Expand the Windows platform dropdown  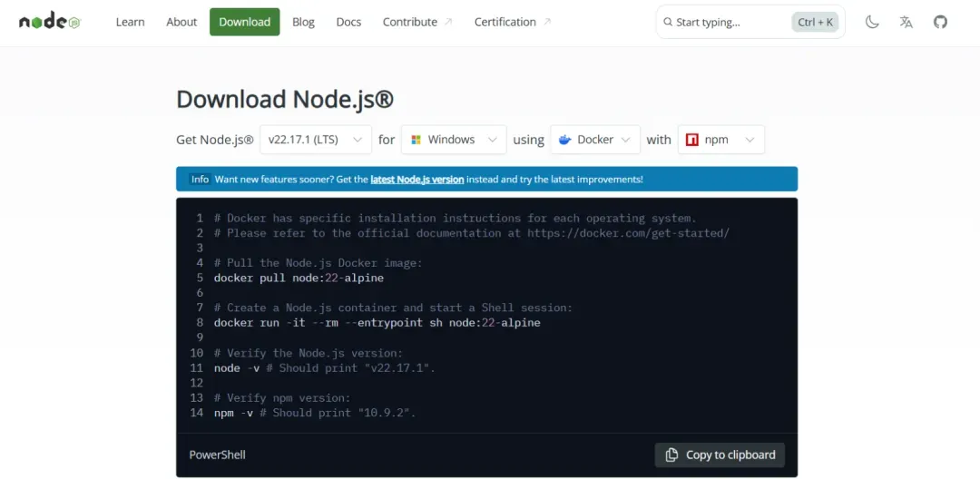click(454, 140)
